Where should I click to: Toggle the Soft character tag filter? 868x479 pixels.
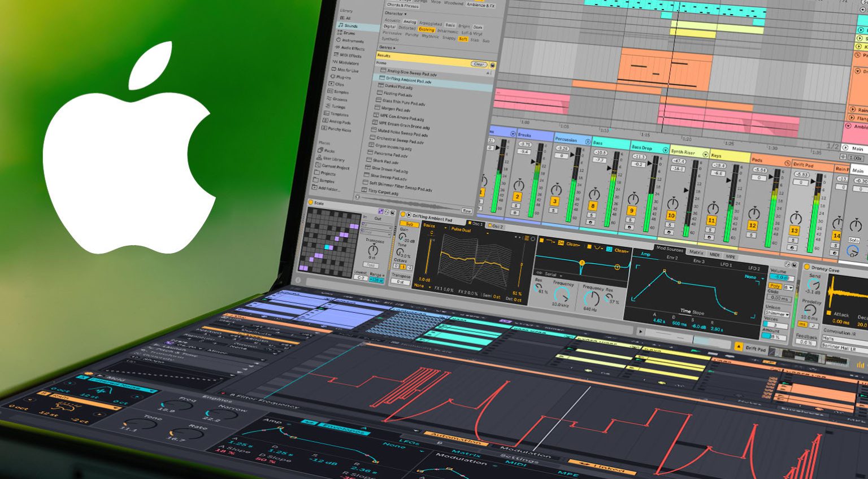463,39
